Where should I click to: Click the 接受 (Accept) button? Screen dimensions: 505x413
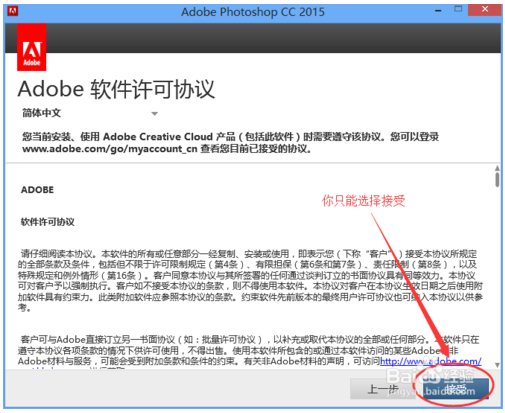click(x=456, y=389)
